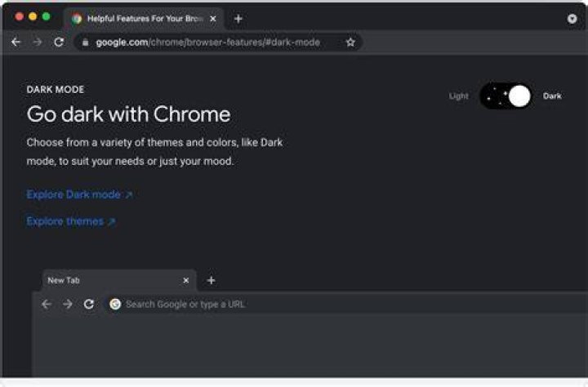
Task: Click the Chrome favicon on the tab
Action: pos(77,19)
